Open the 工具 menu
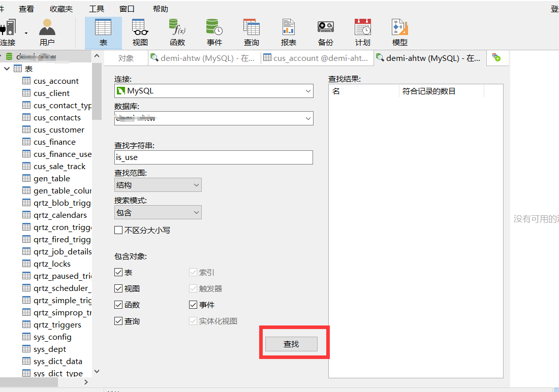 tap(97, 8)
